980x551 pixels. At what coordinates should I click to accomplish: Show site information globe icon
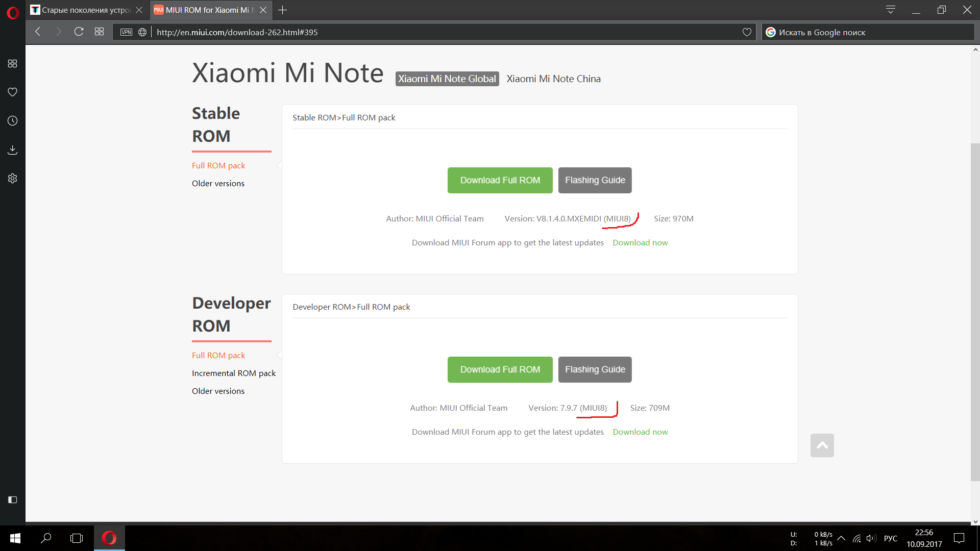click(142, 32)
